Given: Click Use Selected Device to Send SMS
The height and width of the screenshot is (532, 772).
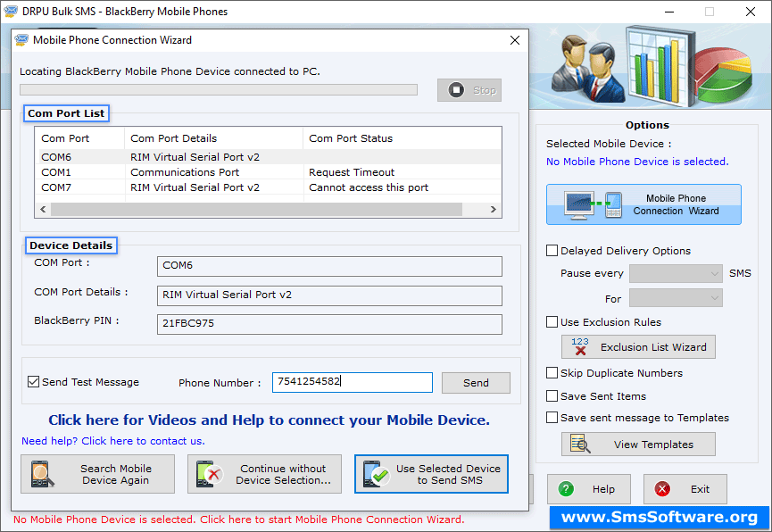Looking at the screenshot, I should pyautogui.click(x=431, y=474).
